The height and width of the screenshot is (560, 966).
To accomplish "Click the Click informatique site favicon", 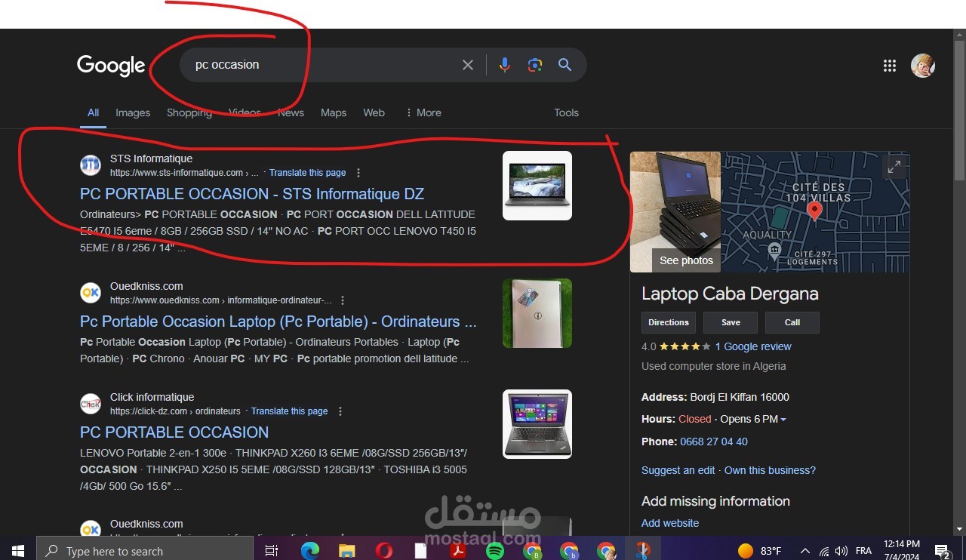I will (91, 404).
